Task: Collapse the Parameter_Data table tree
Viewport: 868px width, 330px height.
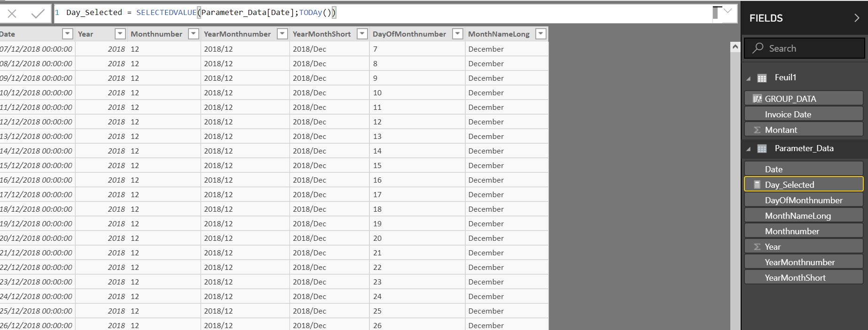Action: [x=749, y=149]
